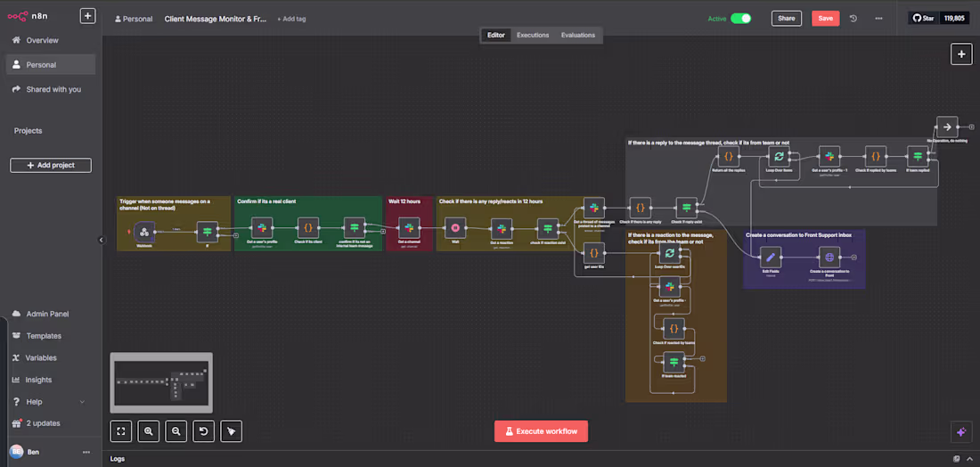The height and width of the screenshot is (467, 980).
Task: Click the Share button
Action: [x=787, y=18]
